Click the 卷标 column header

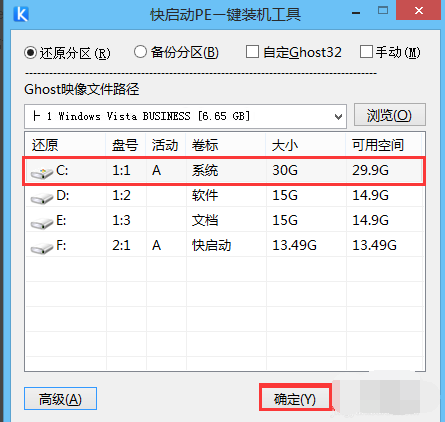tap(205, 145)
